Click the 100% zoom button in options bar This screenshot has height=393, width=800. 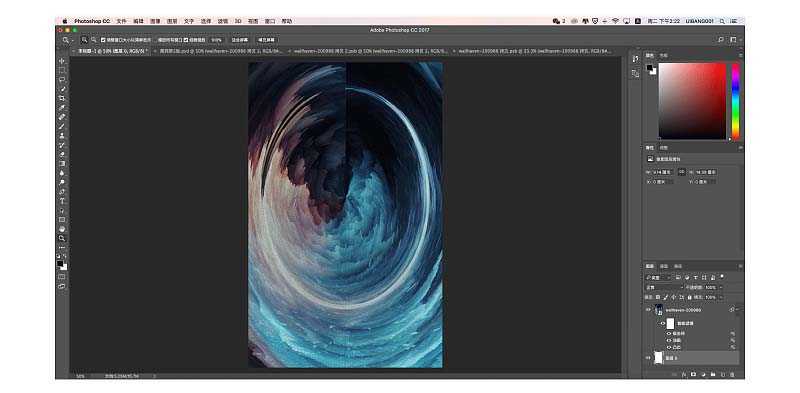[216, 40]
